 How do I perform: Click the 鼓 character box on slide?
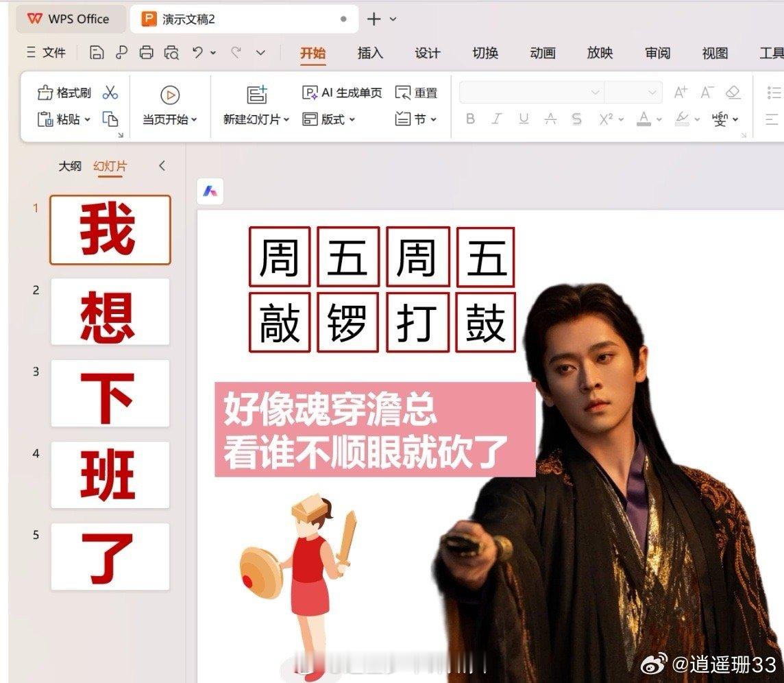click(485, 322)
